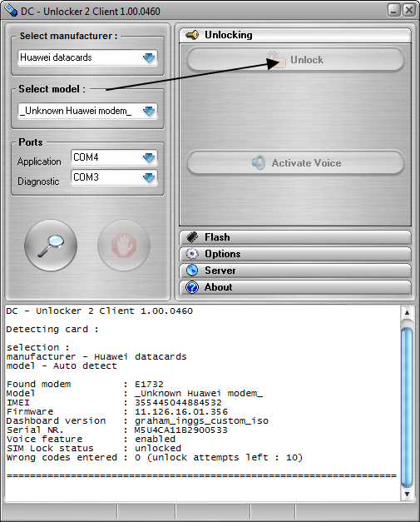
Task: Click the graham_inggs_custom_iso dashboard version text
Action: coord(201,421)
